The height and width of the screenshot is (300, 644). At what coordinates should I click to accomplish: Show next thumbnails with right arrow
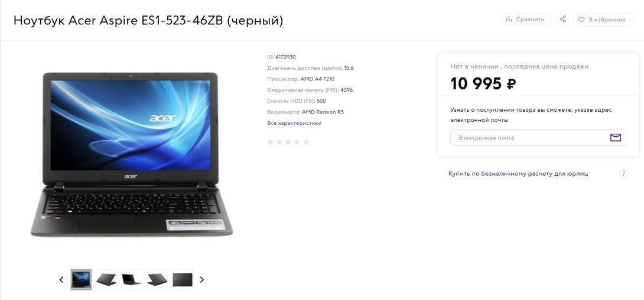point(201,280)
